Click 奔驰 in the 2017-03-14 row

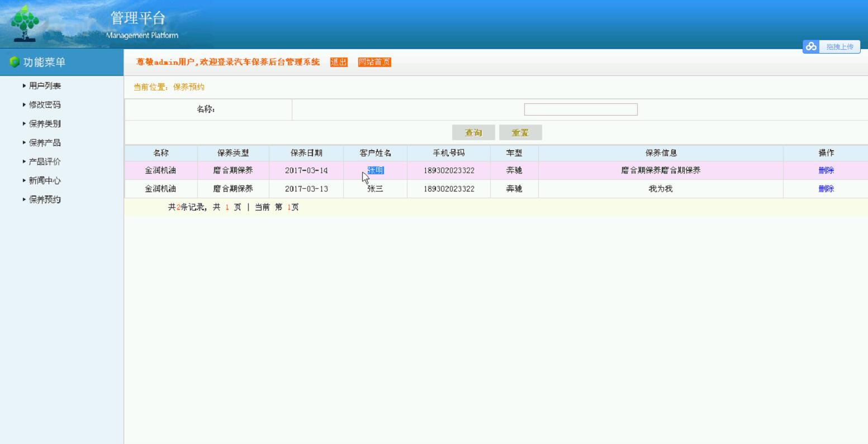[514, 171]
